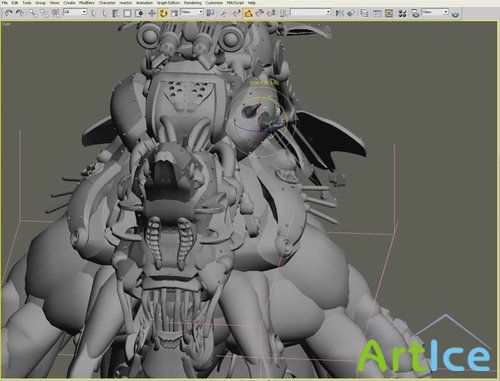
Task: Open the Views menu
Action: [x=54, y=3]
